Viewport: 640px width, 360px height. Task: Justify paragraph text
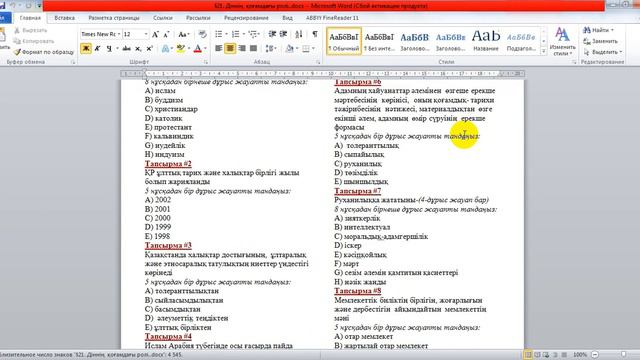point(253,49)
